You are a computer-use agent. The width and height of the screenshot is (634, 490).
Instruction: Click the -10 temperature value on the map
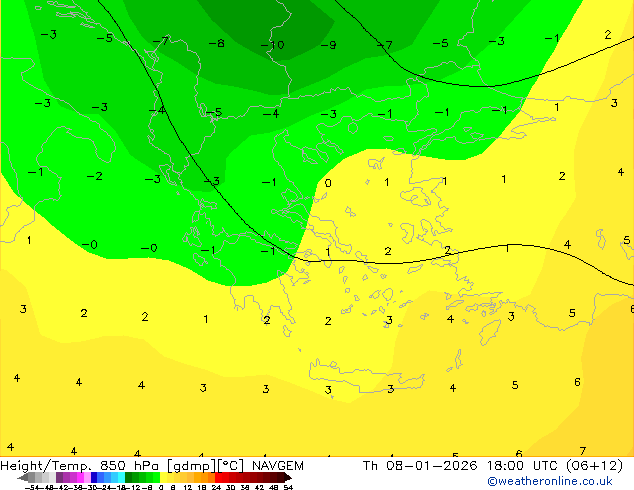click(x=273, y=45)
